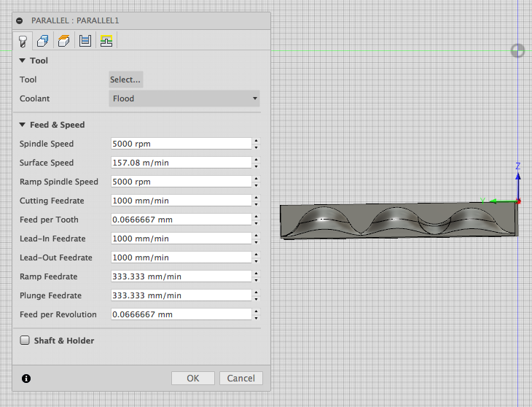This screenshot has width=532, height=407.
Task: Switch to the Geometry tab icon
Action: (x=43, y=41)
